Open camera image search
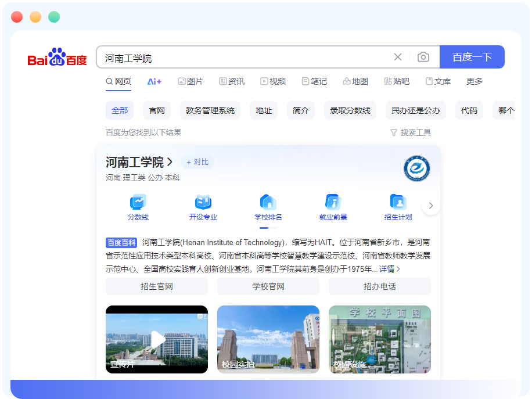The image size is (532, 399). (x=423, y=57)
